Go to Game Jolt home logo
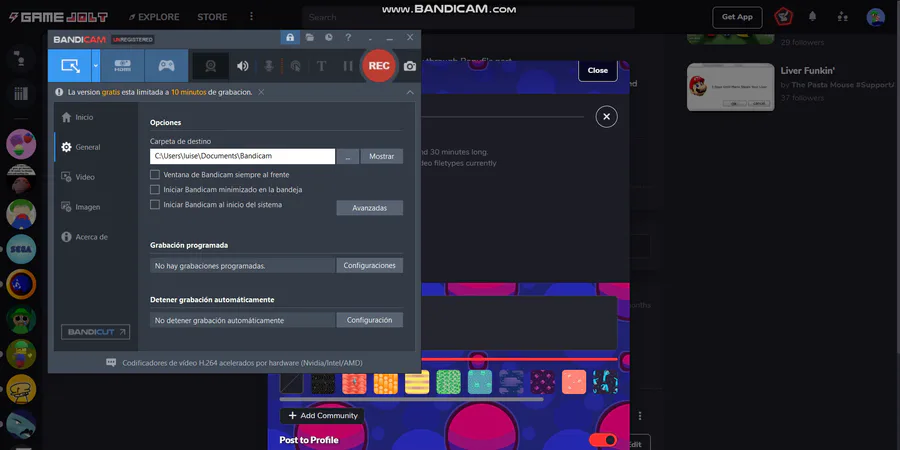900x450 pixels. [60, 17]
